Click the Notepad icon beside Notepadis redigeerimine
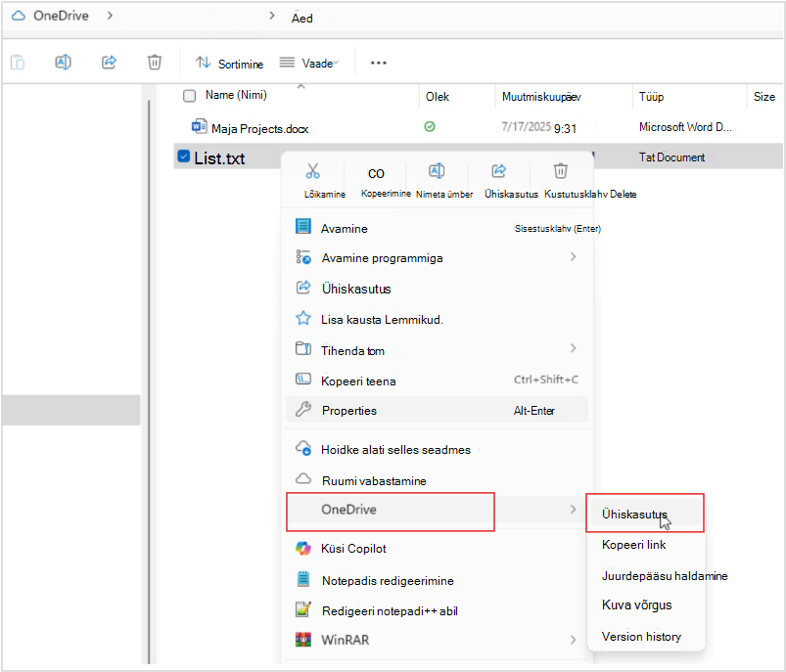 tap(303, 579)
